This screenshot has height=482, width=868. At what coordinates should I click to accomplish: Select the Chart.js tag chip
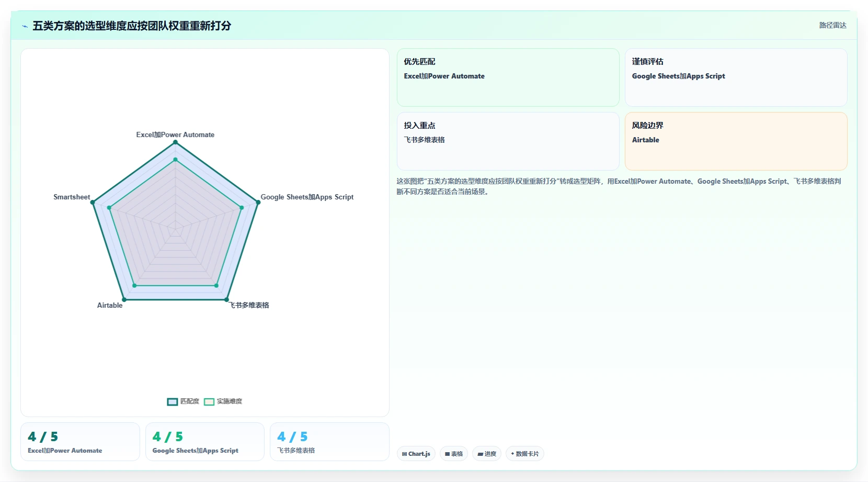click(x=416, y=454)
